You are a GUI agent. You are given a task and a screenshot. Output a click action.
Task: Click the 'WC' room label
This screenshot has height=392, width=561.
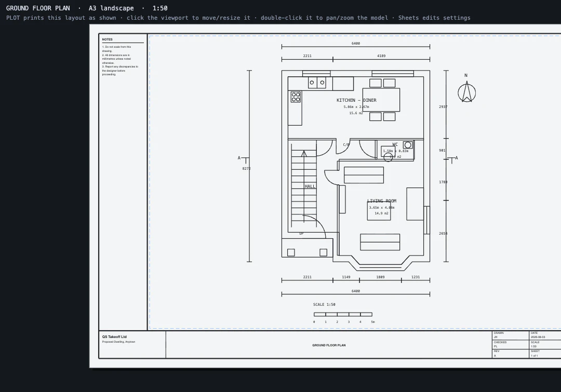pyautogui.click(x=395, y=144)
